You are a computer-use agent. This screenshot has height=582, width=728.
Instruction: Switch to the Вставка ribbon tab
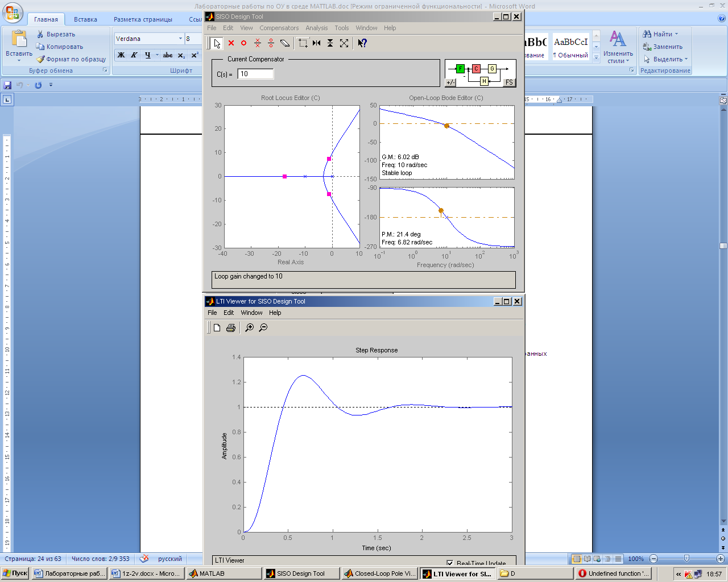coord(85,19)
